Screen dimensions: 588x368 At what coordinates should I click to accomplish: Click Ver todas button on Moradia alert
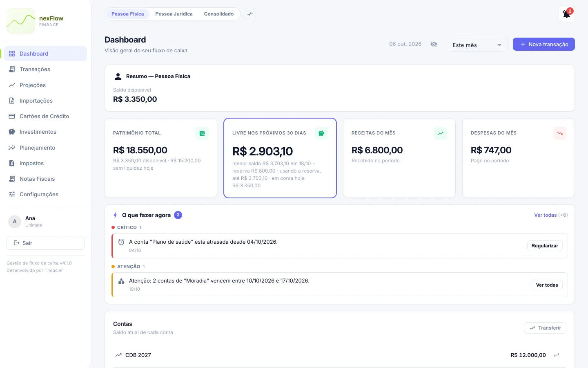pos(547,285)
